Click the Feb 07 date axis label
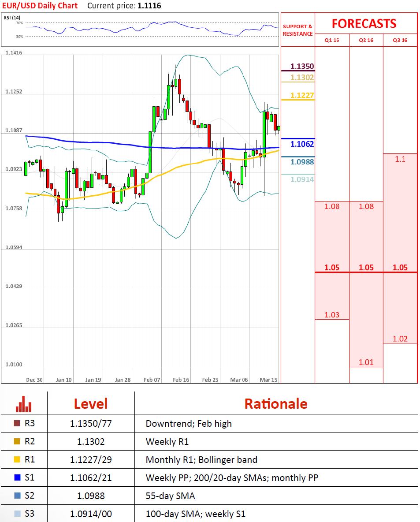This screenshot has height=522, width=420. (152, 380)
